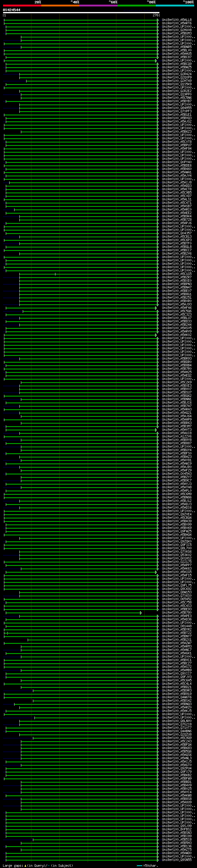Select the UniRef100_Q2QXP9 label
Screen dimensions: 197x868
(177, 77)
